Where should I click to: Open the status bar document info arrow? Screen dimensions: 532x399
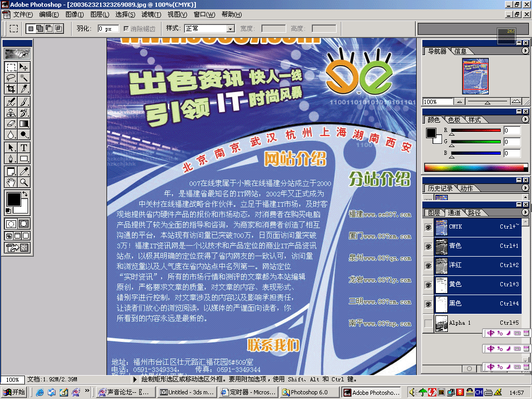135,379
